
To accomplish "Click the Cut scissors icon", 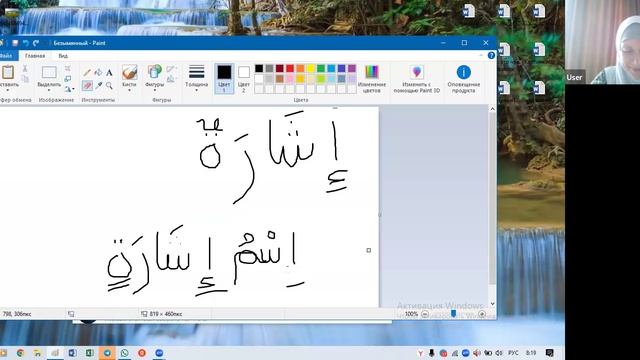I will (25, 69).
